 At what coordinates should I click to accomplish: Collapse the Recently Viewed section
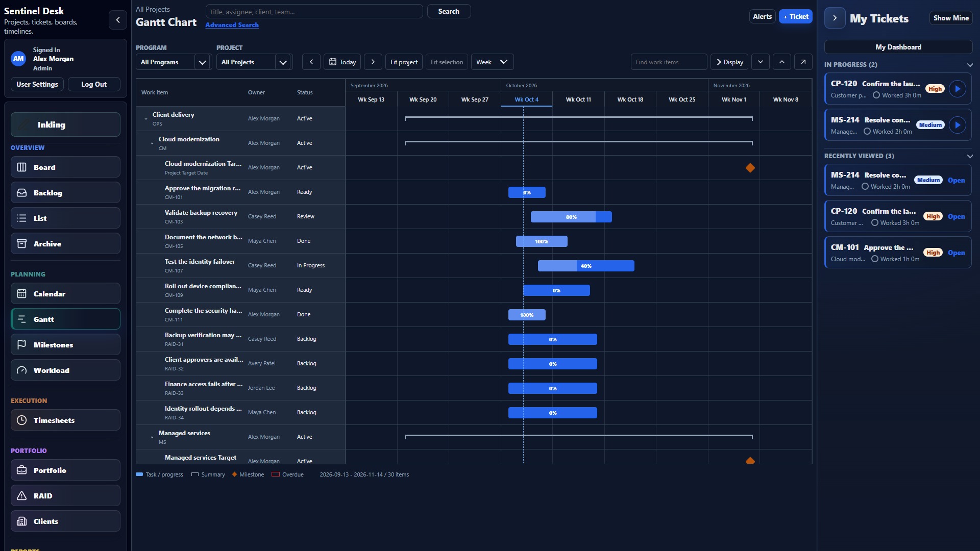point(970,156)
